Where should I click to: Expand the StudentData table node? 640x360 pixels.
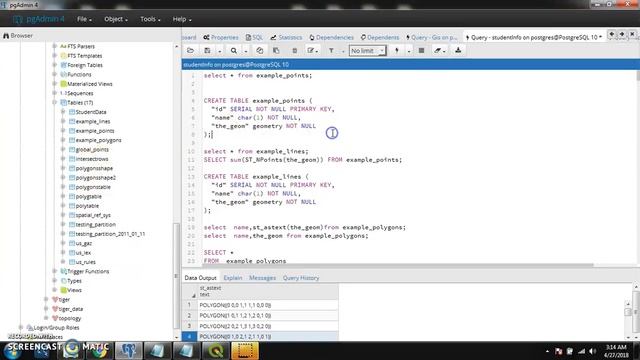tap(63, 112)
